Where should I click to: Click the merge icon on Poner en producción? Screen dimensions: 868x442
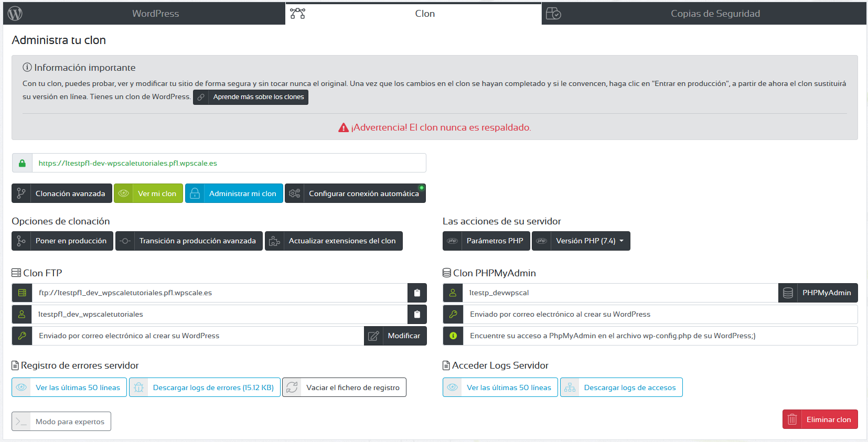[x=21, y=241]
